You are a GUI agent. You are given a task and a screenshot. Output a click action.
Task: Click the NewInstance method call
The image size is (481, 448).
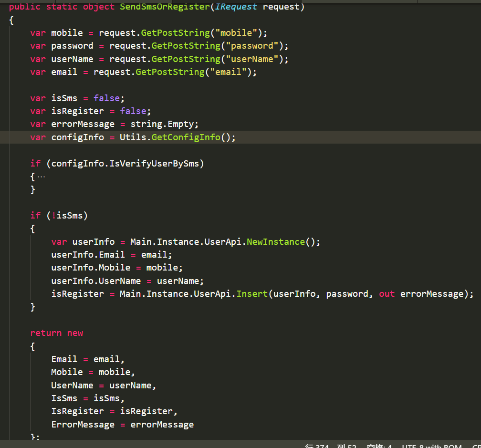(275, 242)
